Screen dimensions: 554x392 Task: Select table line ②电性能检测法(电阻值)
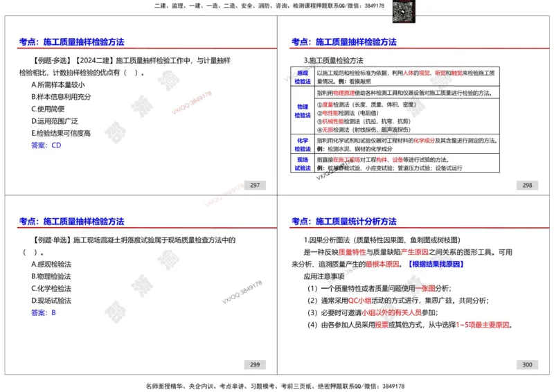pyautogui.click(x=348, y=113)
